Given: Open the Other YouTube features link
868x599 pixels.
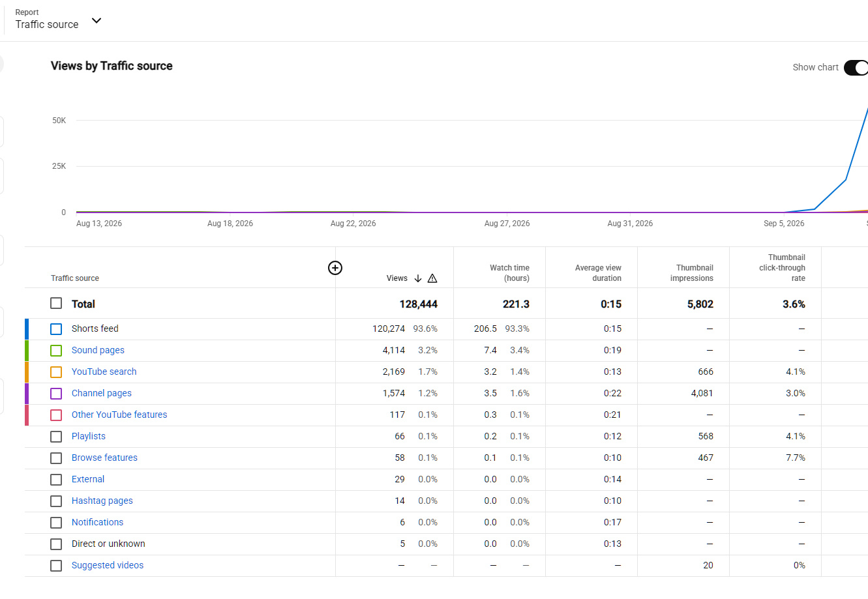Looking at the screenshot, I should [x=119, y=415].
